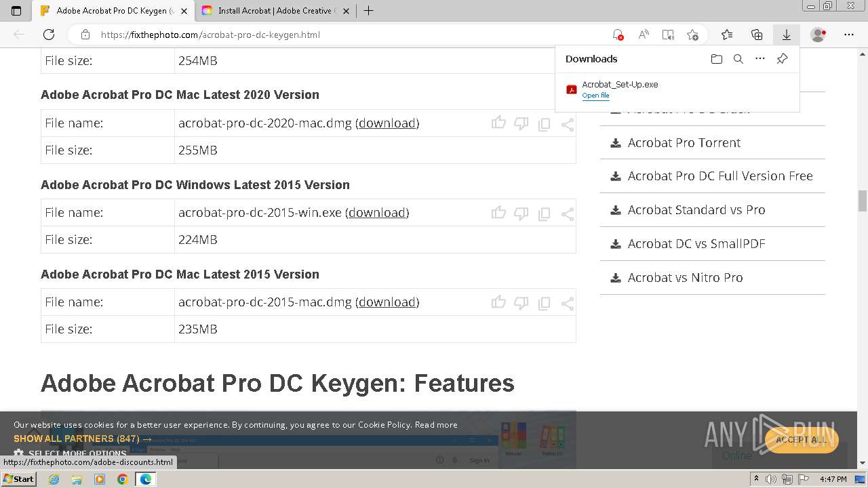Screen dimensions: 868x488
Task: Open Collections icon in toolbar
Action: pos(757,35)
